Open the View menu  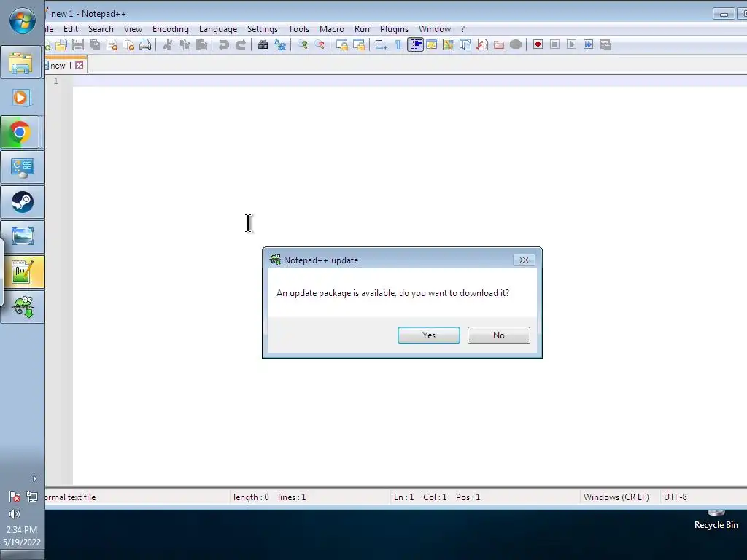click(x=133, y=29)
